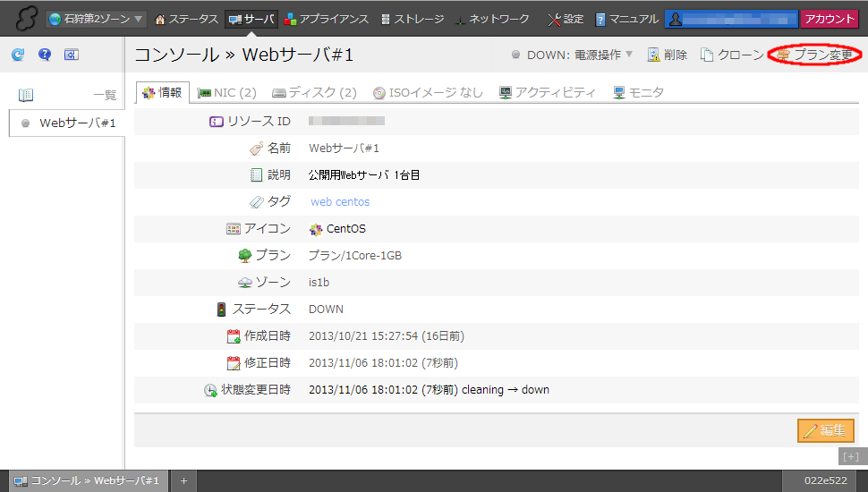Click プラン変更 to change plan
868x492 pixels.
coord(814,55)
